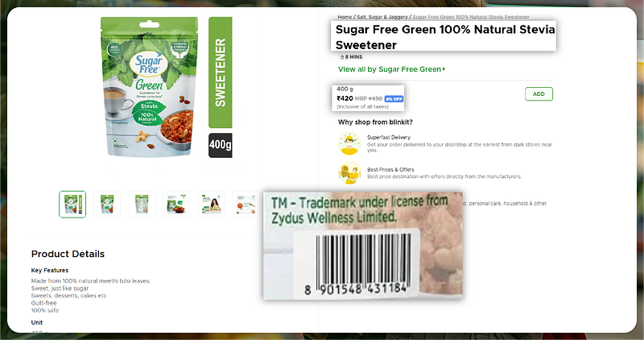The image size is (644, 340).
Task: Go to Home breadcrumb link
Action: [345, 17]
